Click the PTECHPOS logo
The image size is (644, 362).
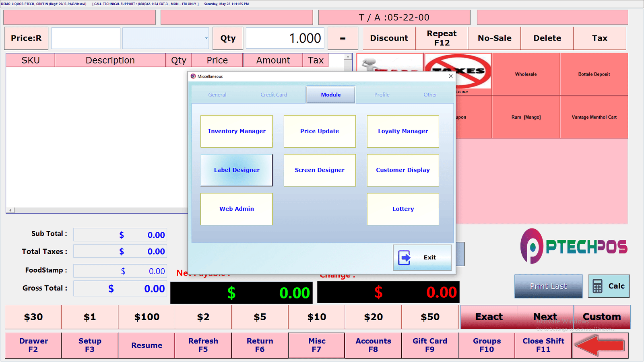(x=574, y=246)
